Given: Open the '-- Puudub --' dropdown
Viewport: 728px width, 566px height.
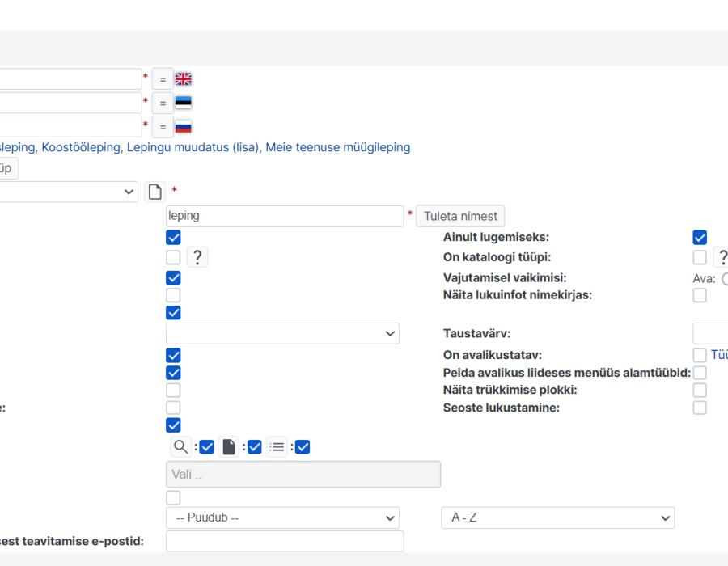Looking at the screenshot, I should [282, 517].
